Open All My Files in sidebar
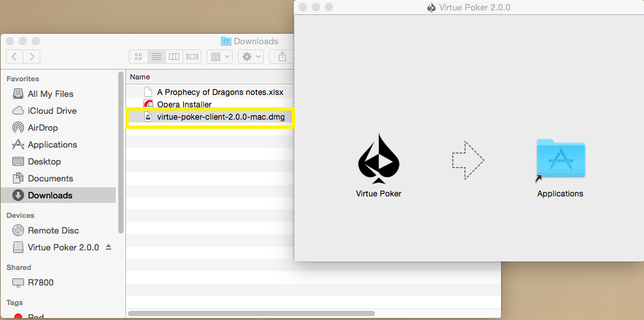 (x=51, y=94)
